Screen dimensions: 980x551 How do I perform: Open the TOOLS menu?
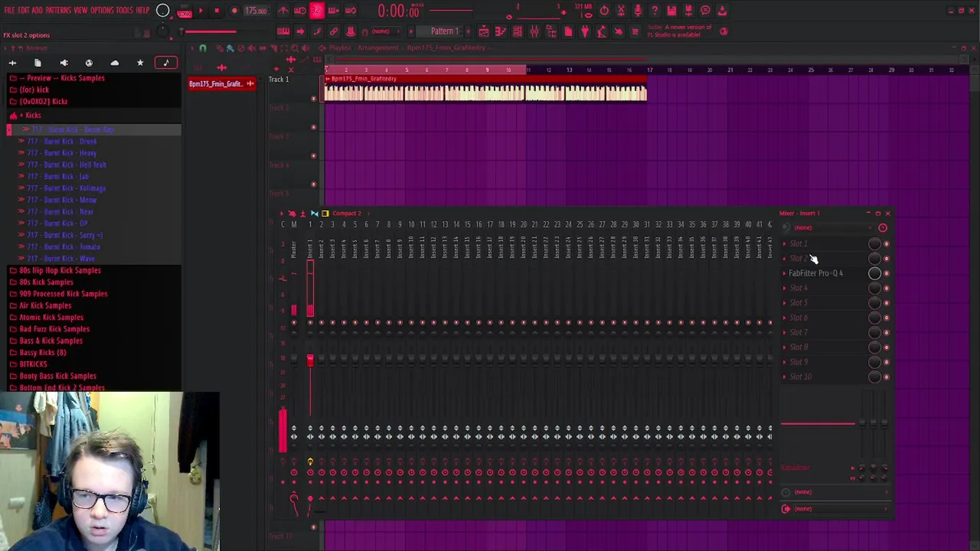(125, 10)
